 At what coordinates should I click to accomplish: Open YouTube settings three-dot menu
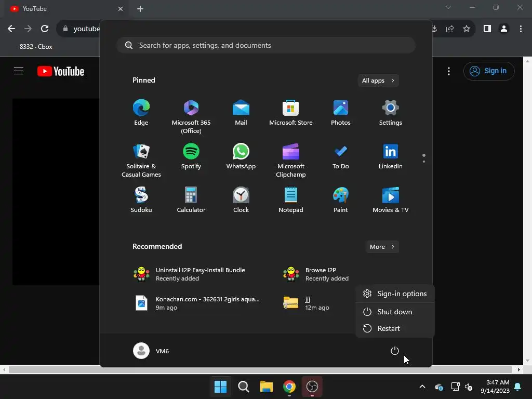pos(449,71)
